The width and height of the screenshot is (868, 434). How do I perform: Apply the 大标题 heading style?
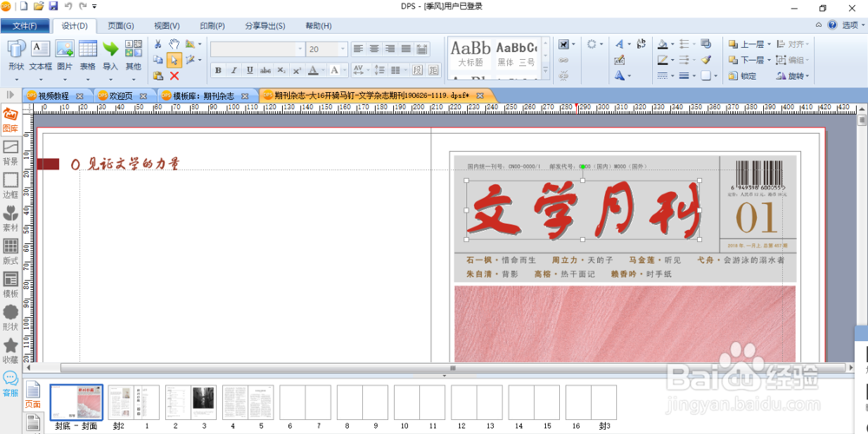[470, 53]
